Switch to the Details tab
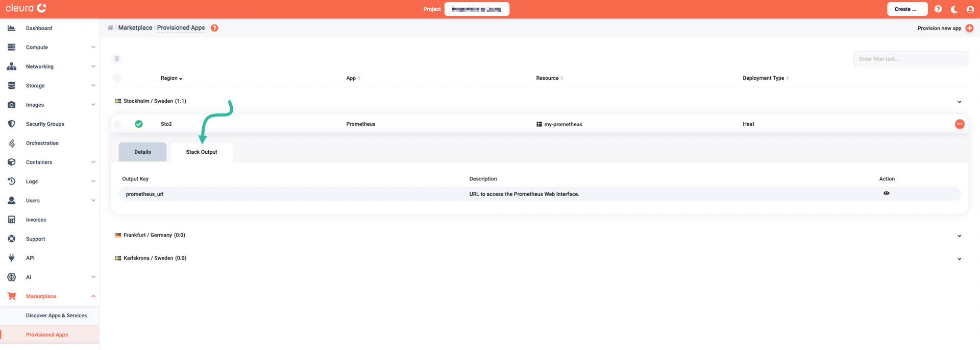This screenshot has height=350, width=980. (x=142, y=152)
